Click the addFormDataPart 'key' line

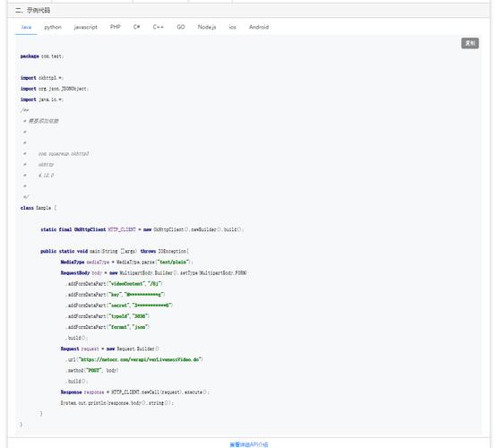click(x=116, y=294)
